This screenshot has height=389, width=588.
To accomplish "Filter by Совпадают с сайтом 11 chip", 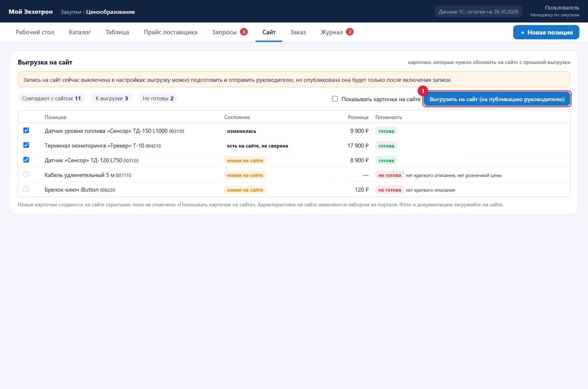I will (51, 98).
